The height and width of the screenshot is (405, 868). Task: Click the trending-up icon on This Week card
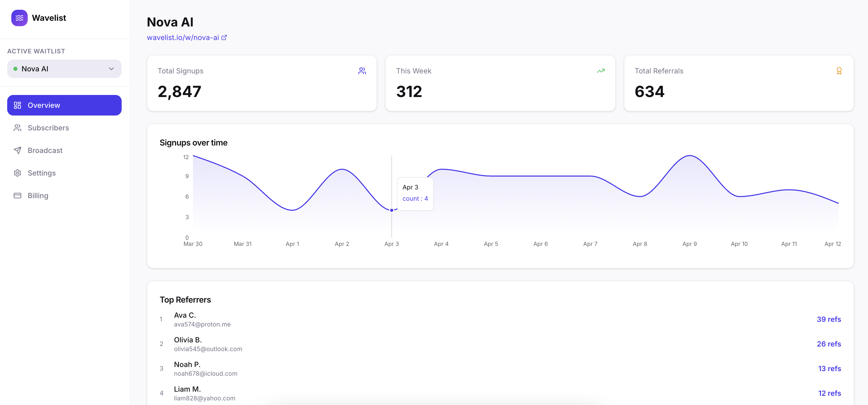(x=601, y=71)
